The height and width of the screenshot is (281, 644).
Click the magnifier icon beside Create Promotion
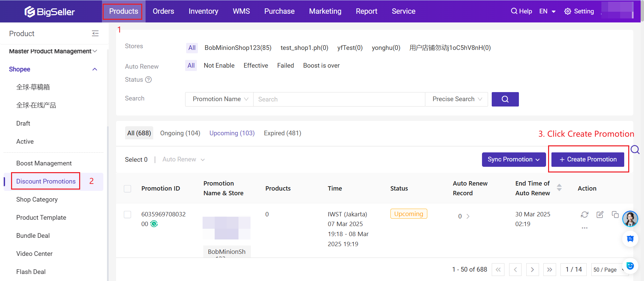point(635,149)
